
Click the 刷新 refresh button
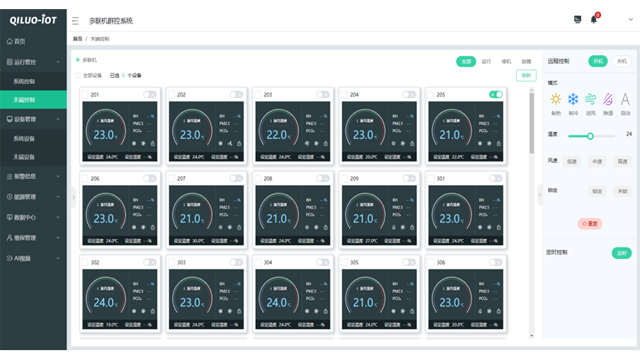click(526, 76)
